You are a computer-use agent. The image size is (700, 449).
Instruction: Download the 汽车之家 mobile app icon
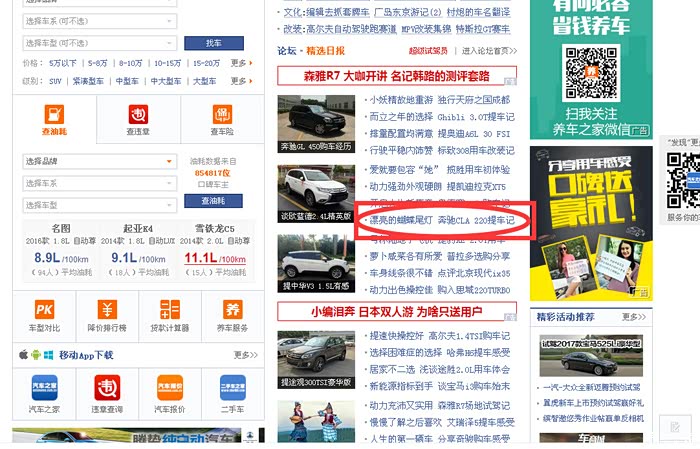pyautogui.click(x=44, y=388)
